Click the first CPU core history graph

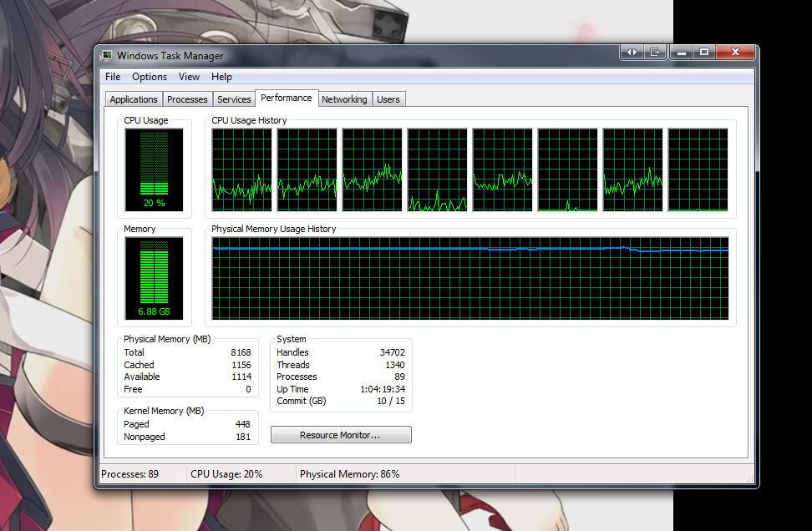[241, 169]
